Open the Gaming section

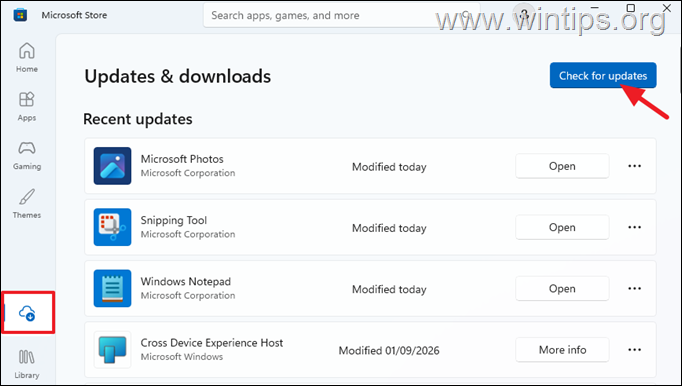click(x=27, y=155)
